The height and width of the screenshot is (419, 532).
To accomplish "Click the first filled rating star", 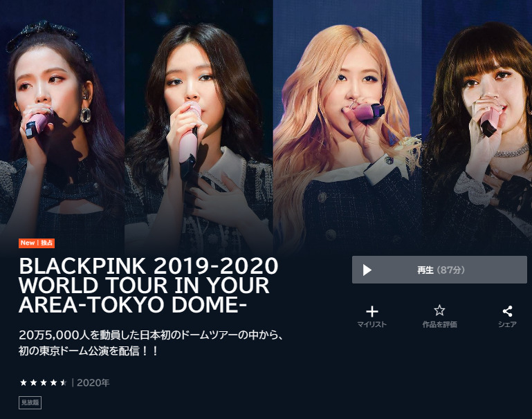I will coord(24,383).
